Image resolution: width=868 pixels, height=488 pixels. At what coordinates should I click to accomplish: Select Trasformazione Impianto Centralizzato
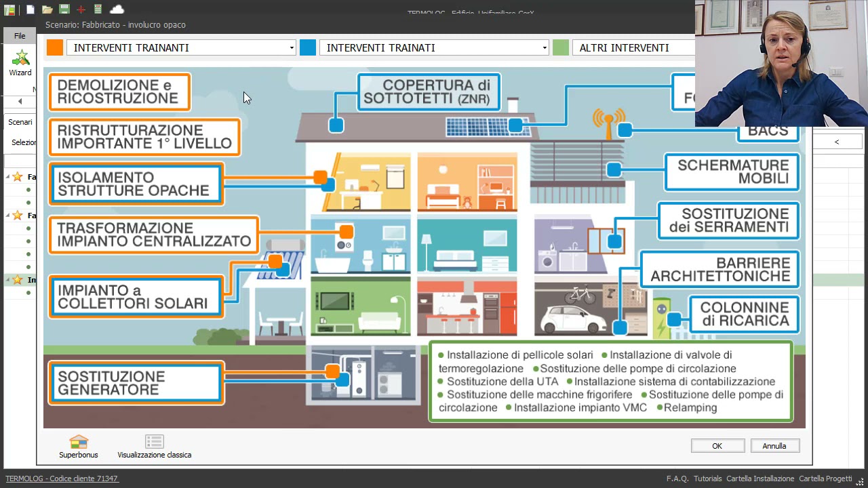coord(154,235)
